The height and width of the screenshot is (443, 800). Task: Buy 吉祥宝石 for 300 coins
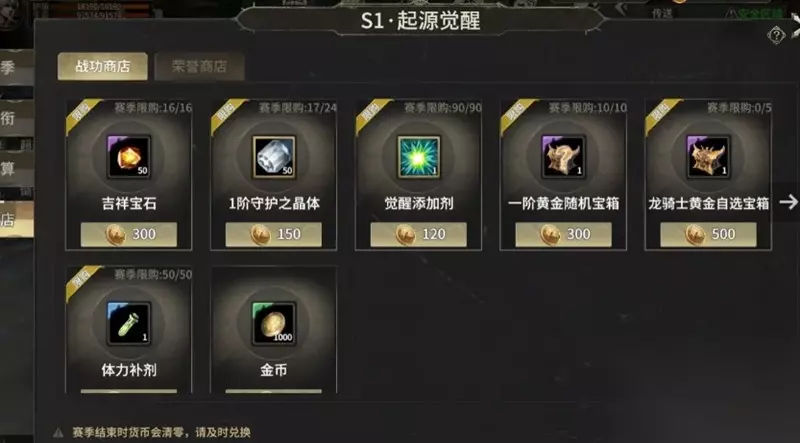coord(129,234)
